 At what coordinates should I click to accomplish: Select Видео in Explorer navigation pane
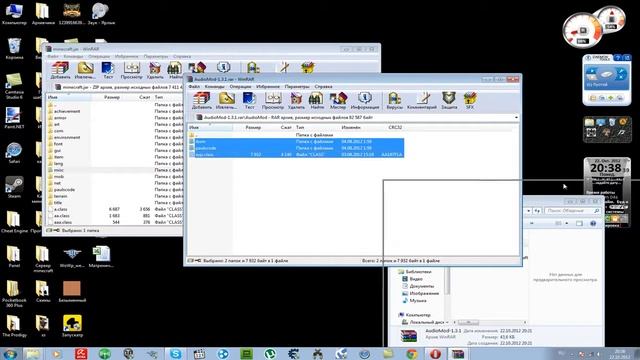pos(416,279)
